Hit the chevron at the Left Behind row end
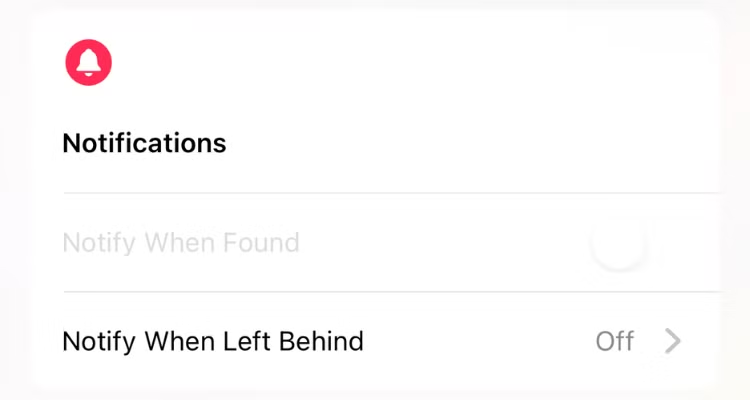Viewport: 750px width, 400px height. point(673,342)
